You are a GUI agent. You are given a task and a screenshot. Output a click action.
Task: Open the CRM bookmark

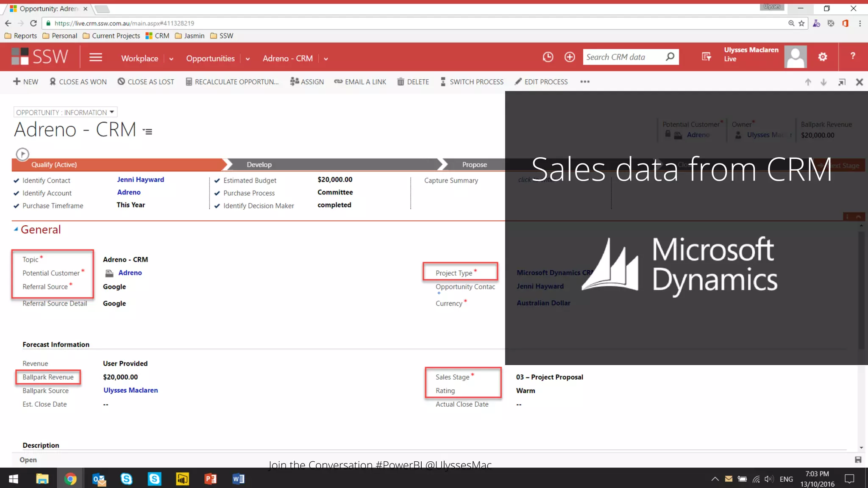pos(157,36)
